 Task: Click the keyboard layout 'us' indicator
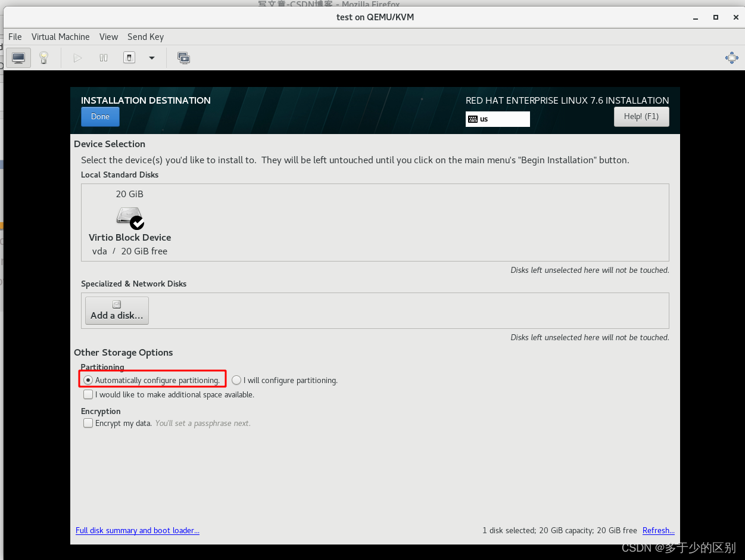coord(498,119)
